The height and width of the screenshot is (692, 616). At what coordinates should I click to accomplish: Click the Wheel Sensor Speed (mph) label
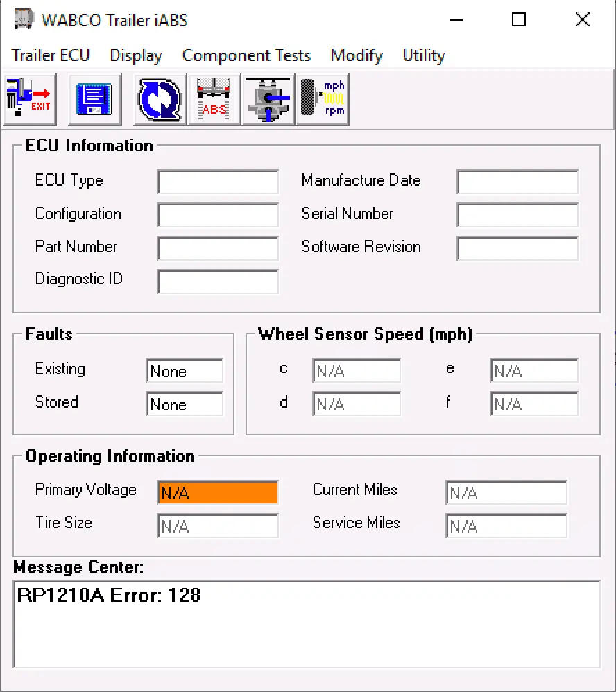click(365, 334)
